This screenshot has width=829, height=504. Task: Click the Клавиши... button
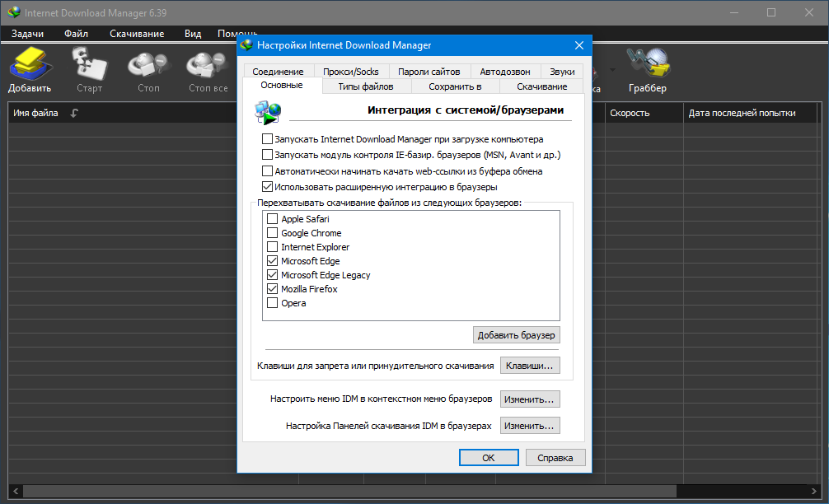pos(529,366)
